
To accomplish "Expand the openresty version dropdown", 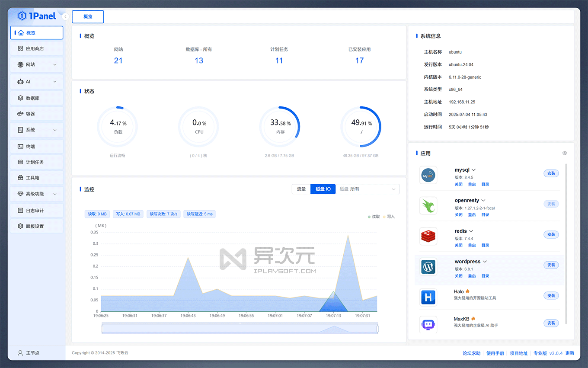I will [x=483, y=201].
